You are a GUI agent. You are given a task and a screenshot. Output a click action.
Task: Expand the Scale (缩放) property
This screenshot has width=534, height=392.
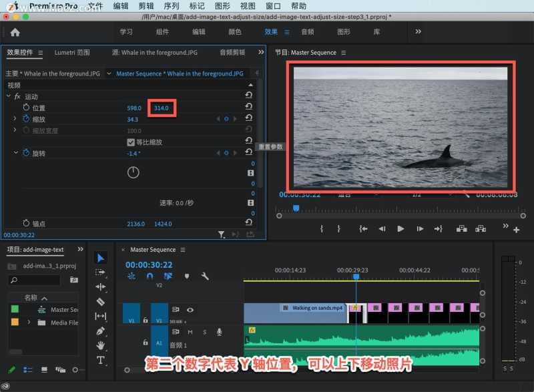click(15, 119)
